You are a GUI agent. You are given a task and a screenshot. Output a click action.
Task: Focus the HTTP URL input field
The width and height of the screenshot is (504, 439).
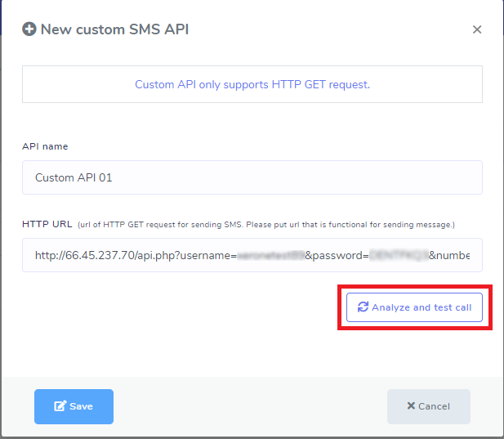(x=252, y=255)
